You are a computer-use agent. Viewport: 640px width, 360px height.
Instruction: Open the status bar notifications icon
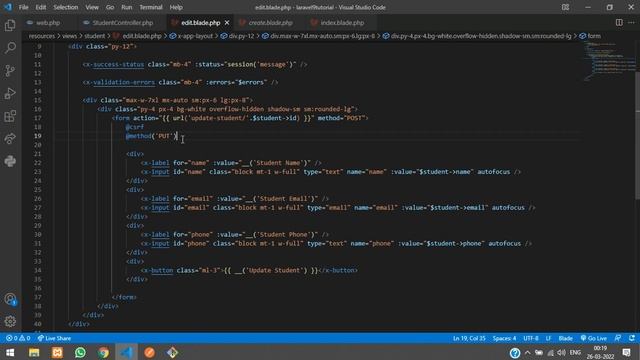click(632, 338)
